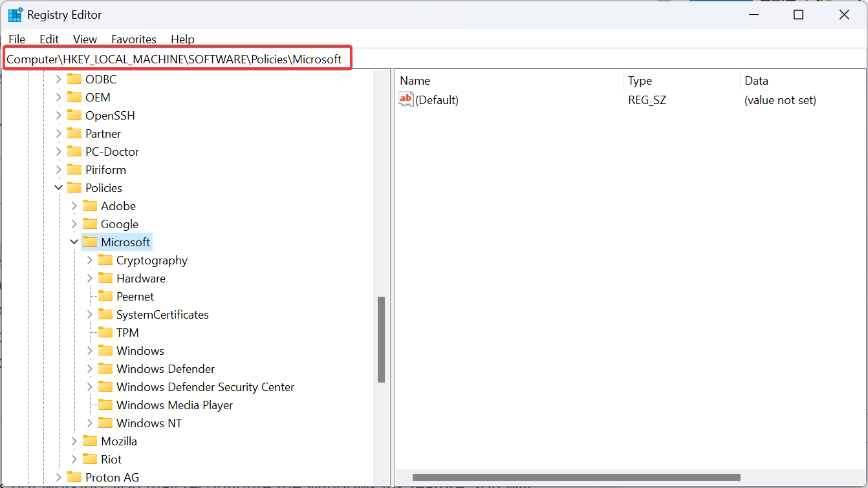
Task: Select the Piriform key label
Action: click(105, 169)
